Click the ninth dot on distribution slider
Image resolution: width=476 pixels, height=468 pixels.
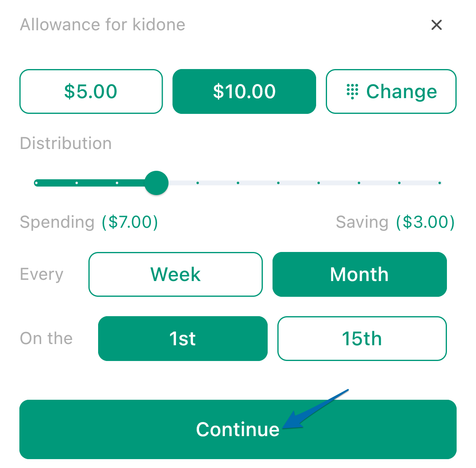point(359,183)
